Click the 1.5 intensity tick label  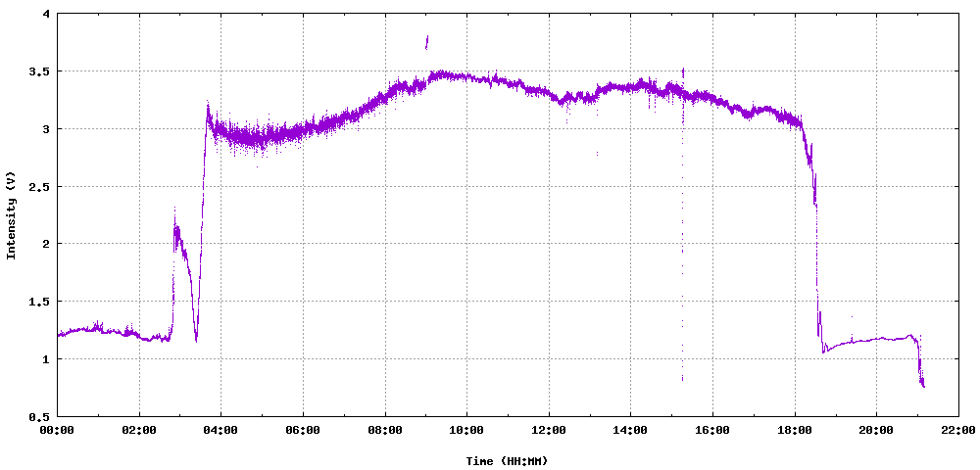[x=40, y=302]
